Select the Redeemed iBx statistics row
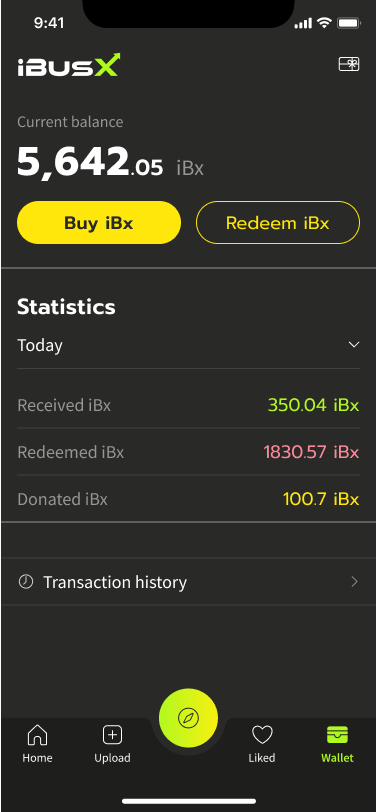The width and height of the screenshot is (376, 812). coord(188,452)
